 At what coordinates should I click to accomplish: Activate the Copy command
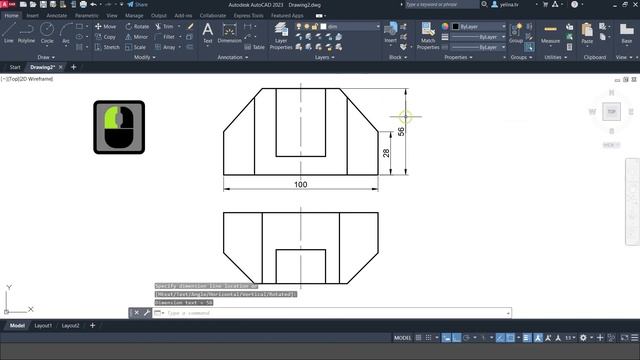pyautogui.click(x=105, y=37)
